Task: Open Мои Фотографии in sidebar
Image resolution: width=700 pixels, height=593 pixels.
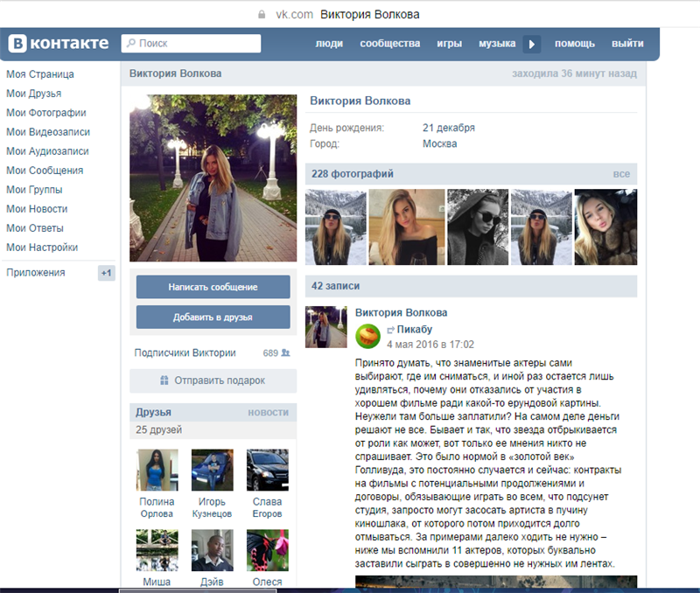Action: click(46, 113)
